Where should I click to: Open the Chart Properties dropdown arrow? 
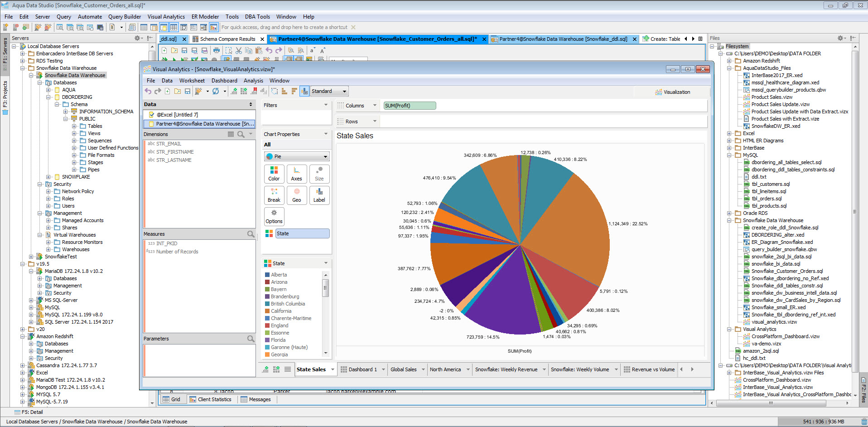pos(326,134)
